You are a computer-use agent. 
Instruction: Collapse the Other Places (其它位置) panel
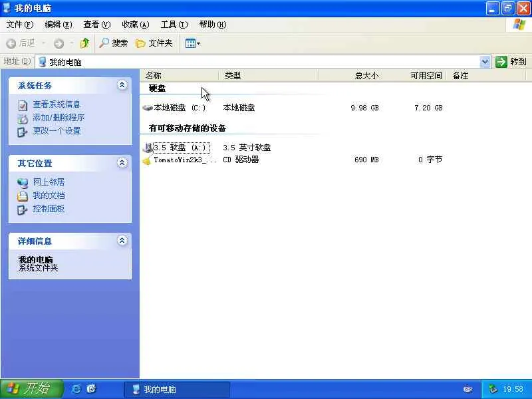click(122, 163)
